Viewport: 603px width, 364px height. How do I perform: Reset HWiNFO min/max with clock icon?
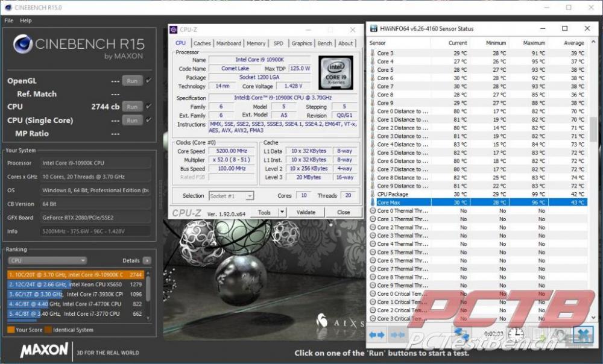click(516, 334)
